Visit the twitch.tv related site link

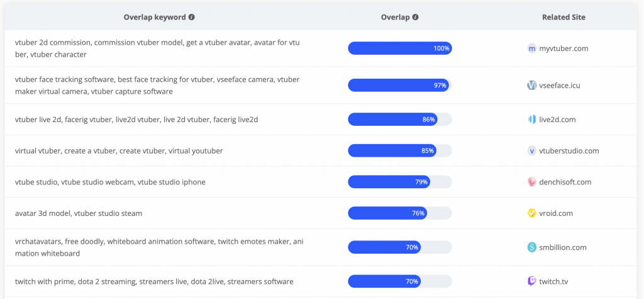point(553,282)
